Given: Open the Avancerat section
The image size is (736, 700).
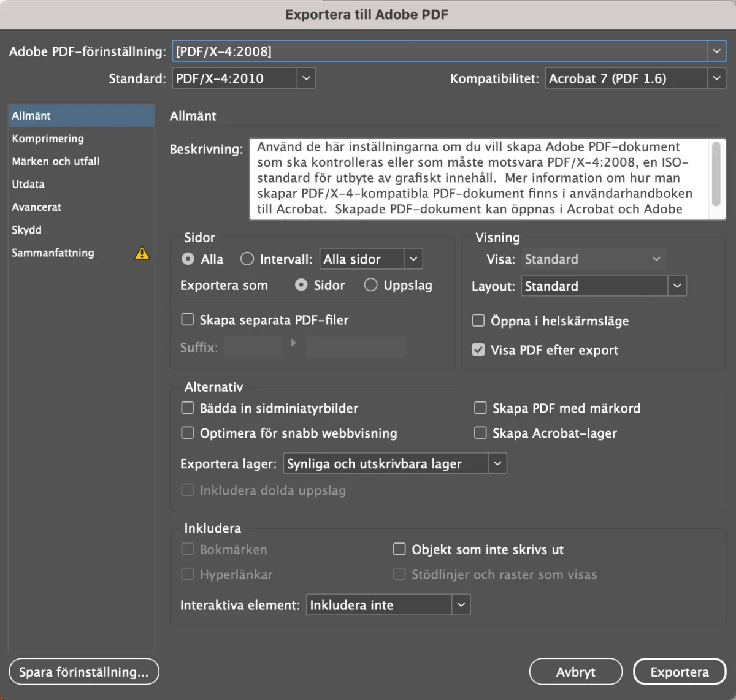Looking at the screenshot, I should pos(81,207).
